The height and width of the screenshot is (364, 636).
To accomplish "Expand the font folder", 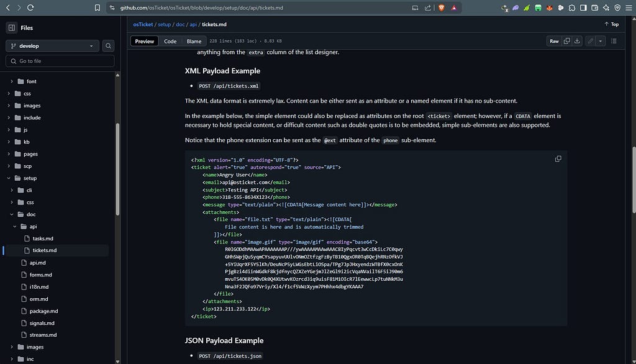I will point(11,81).
